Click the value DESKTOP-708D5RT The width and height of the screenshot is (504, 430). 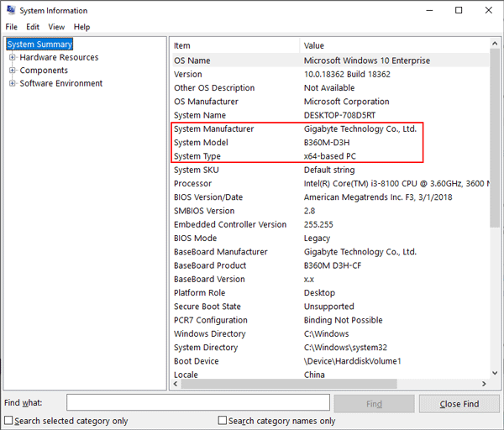339,115
